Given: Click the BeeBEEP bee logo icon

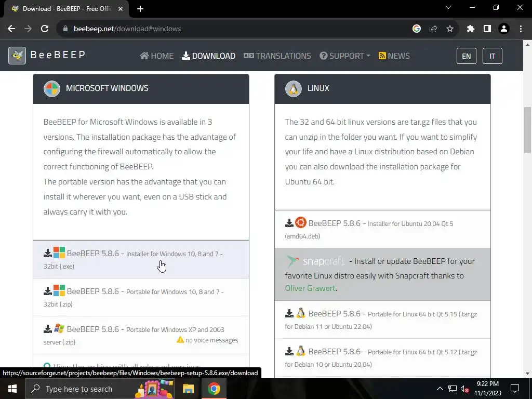Looking at the screenshot, I should [x=17, y=55].
